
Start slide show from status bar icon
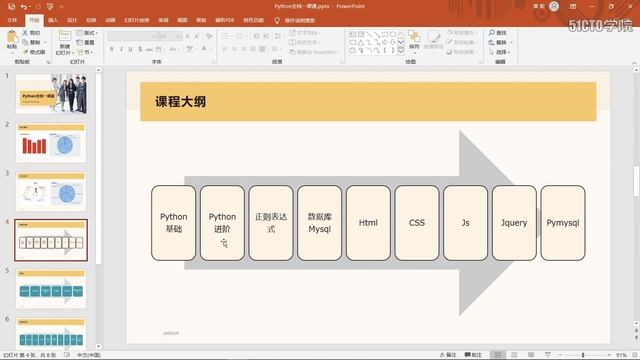tap(548, 355)
